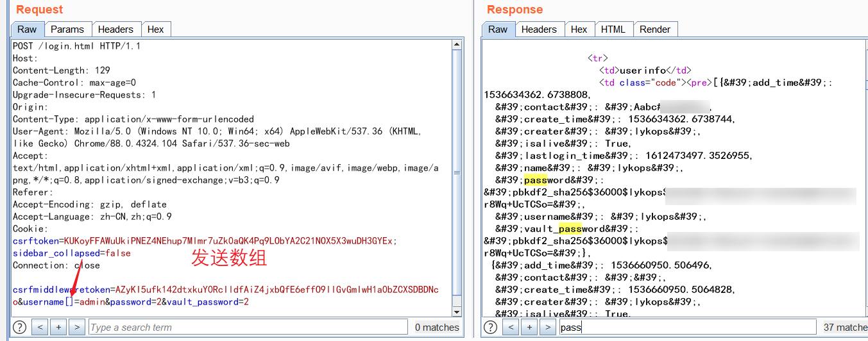Select the Raw tab in Response panel
Viewport: 868px width, 341px height.
pyautogui.click(x=498, y=29)
